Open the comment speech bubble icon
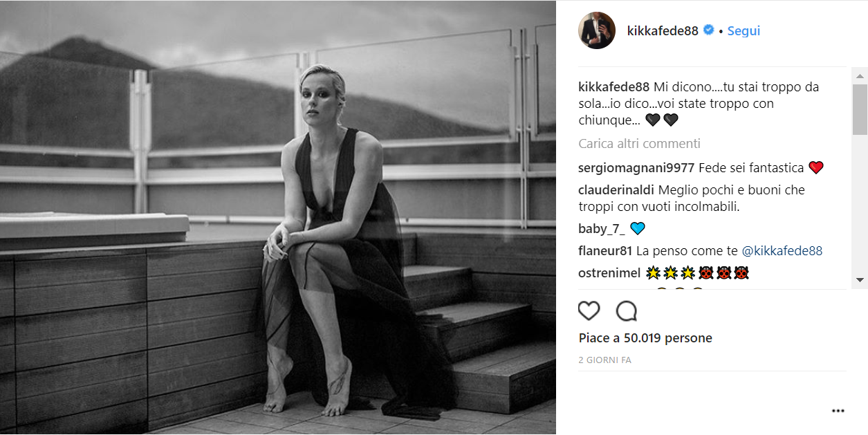The width and height of the screenshot is (868, 435). (626, 311)
